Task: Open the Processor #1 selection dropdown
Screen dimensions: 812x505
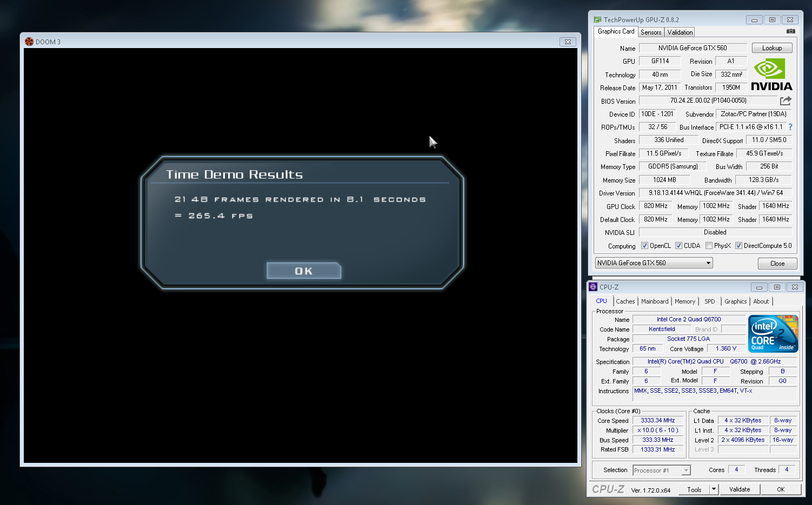Action: [661, 470]
